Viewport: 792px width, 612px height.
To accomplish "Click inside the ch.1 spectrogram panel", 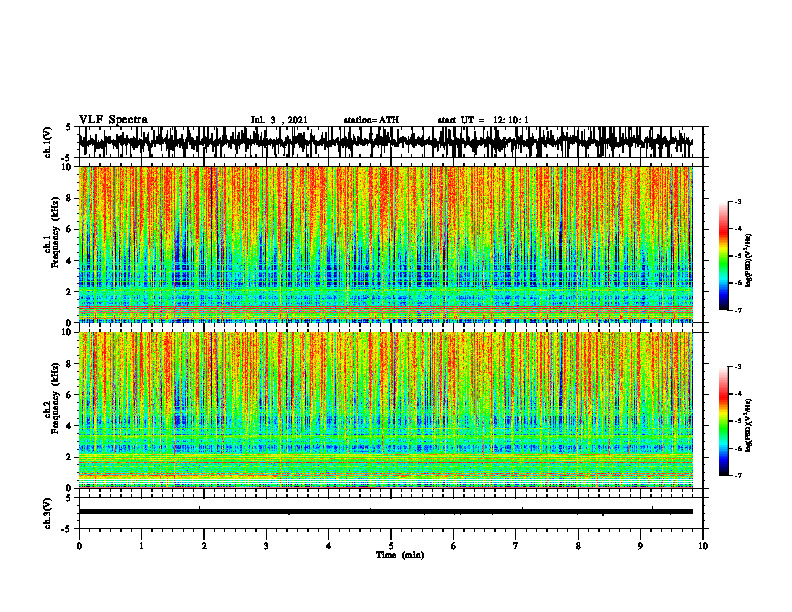I will click(386, 244).
